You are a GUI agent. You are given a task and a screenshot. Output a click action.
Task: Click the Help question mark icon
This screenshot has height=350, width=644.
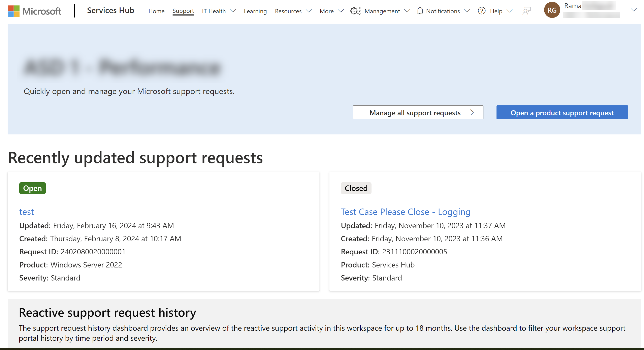point(481,11)
